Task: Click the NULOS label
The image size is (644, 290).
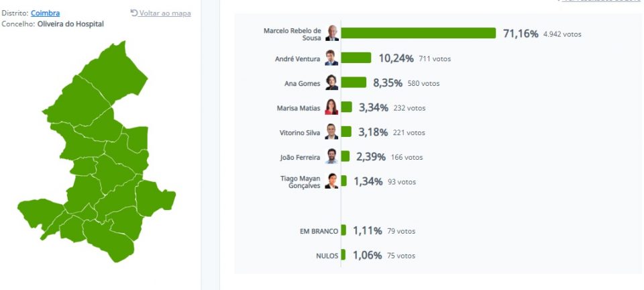Action: [x=327, y=256]
